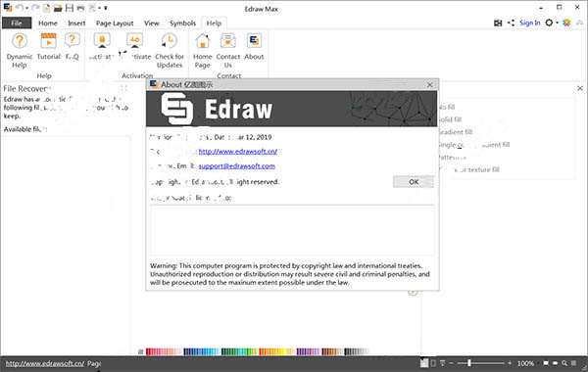Viewport: 588px width, 372px height.
Task: Open the Undo history dropdown arrow
Action: [x=27, y=8]
